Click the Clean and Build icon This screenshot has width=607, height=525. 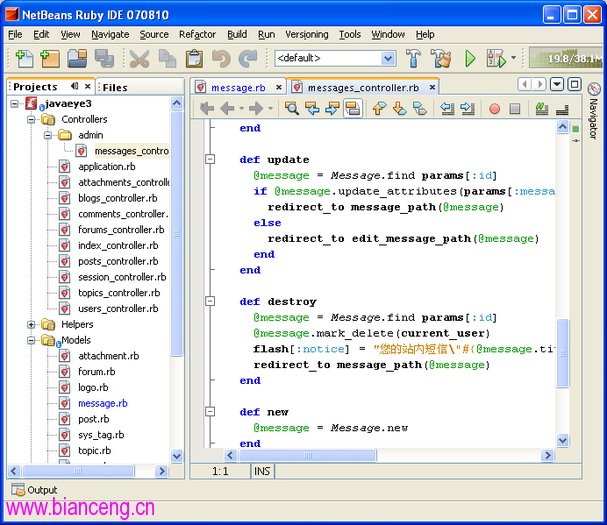pyautogui.click(x=441, y=59)
